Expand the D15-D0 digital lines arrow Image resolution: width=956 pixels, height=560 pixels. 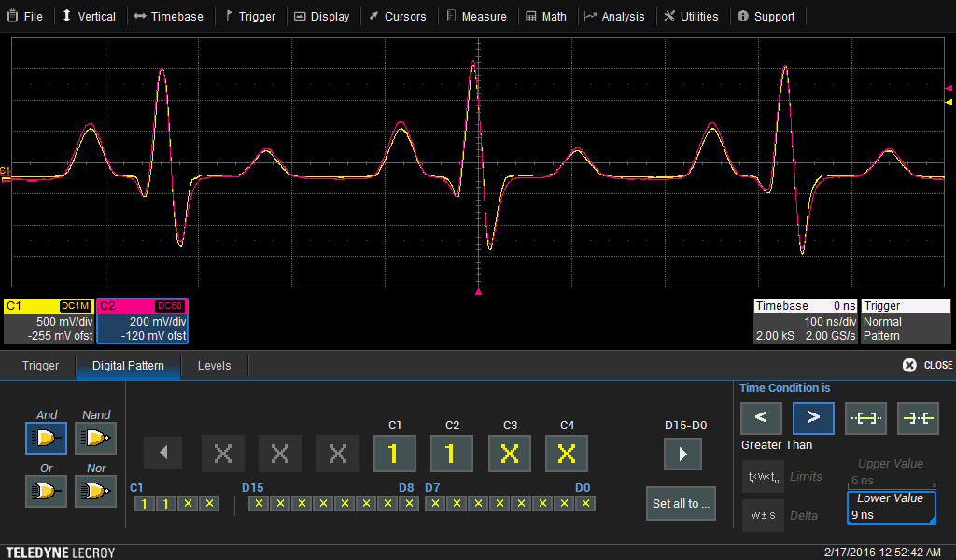pos(682,455)
